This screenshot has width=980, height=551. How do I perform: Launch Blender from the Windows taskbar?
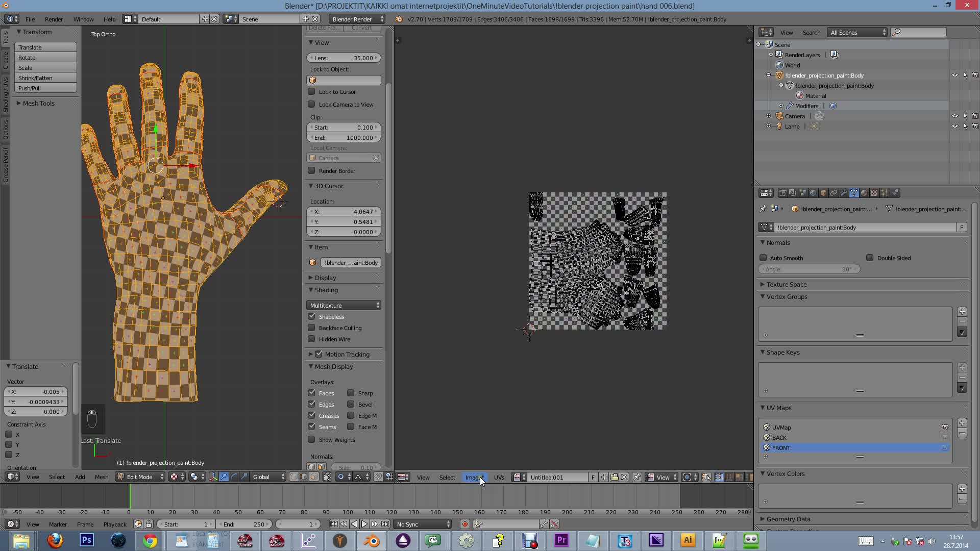(x=372, y=541)
